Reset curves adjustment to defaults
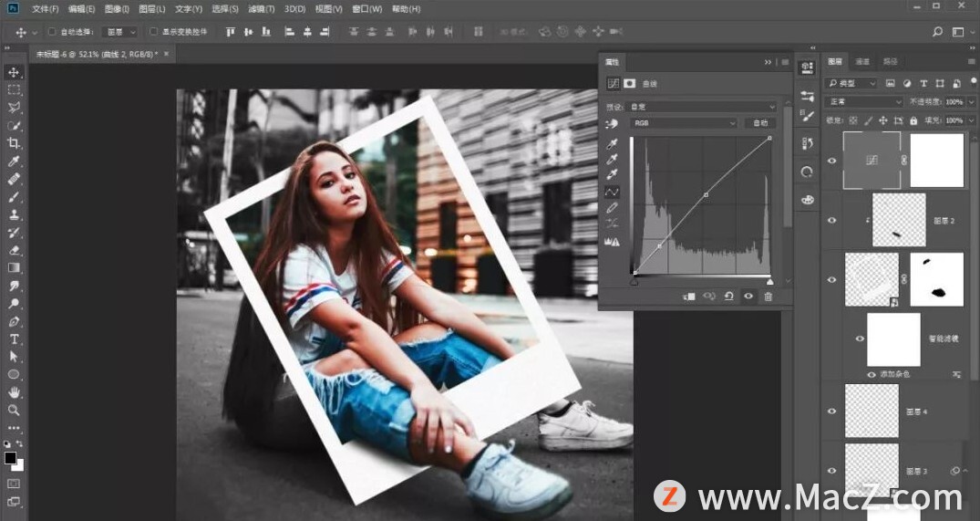Screen dimensions: 980x521 point(728,297)
